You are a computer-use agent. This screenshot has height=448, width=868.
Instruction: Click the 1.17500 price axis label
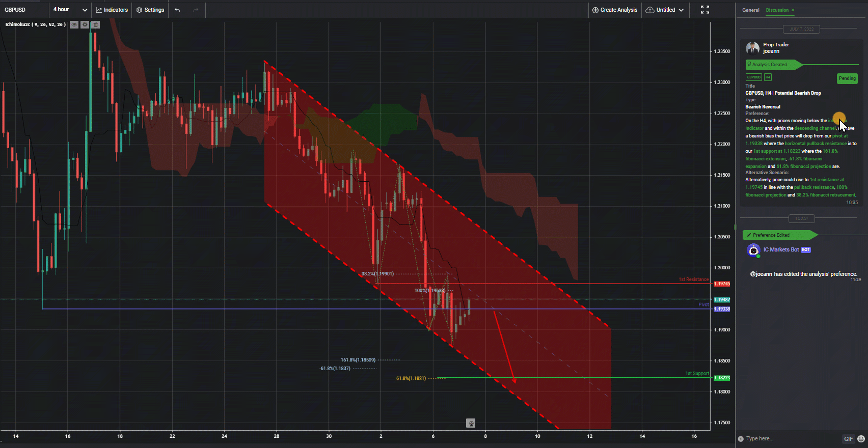[x=722, y=423]
